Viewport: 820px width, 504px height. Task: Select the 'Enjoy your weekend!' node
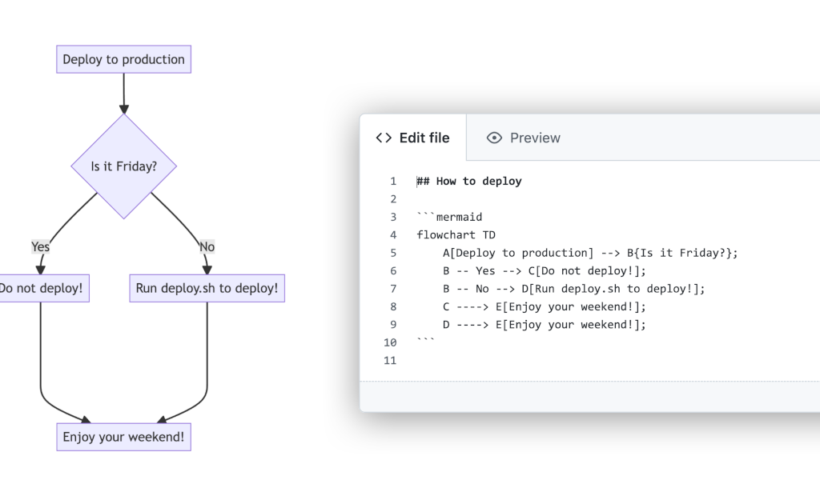(123, 437)
